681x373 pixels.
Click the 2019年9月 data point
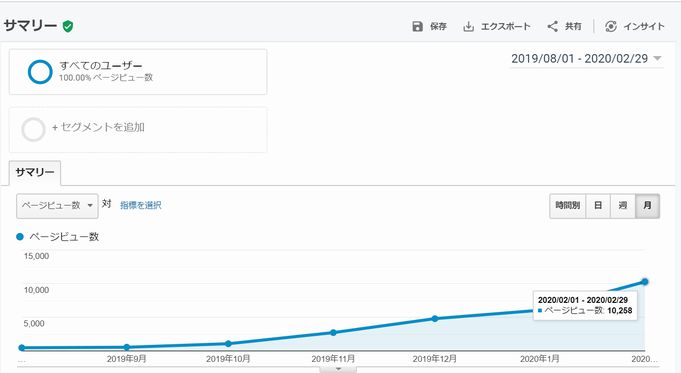tap(126, 347)
